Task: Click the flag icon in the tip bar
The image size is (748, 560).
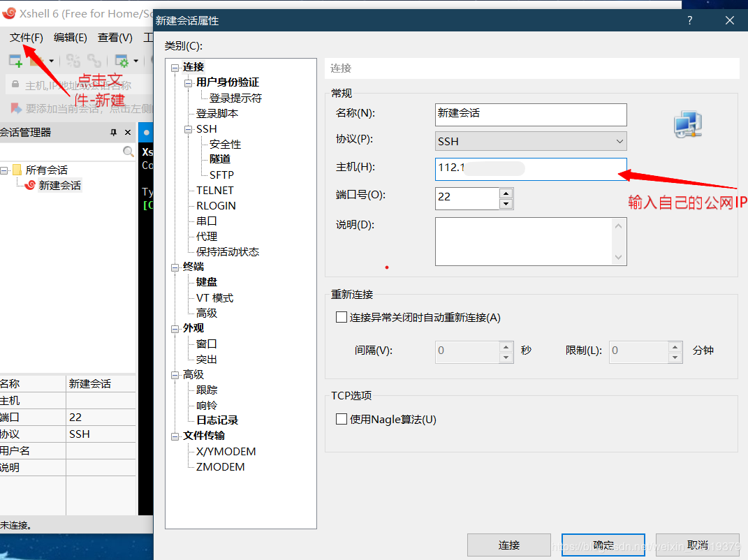Action: [x=16, y=108]
